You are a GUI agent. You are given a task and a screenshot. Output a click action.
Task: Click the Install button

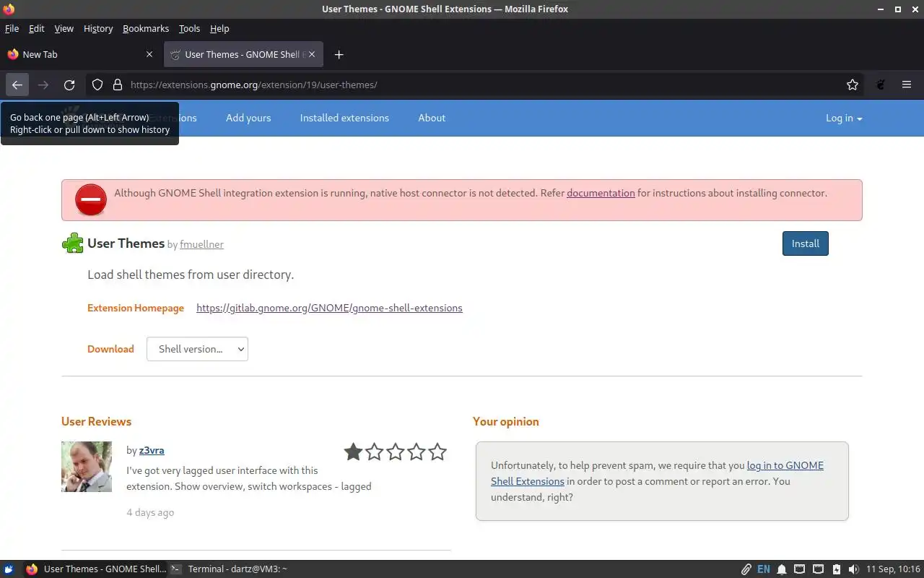click(806, 243)
